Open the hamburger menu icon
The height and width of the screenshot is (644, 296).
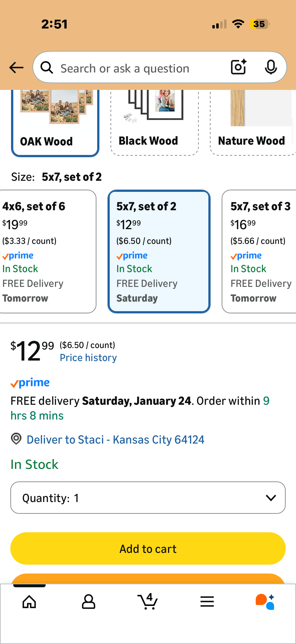pos(207,602)
